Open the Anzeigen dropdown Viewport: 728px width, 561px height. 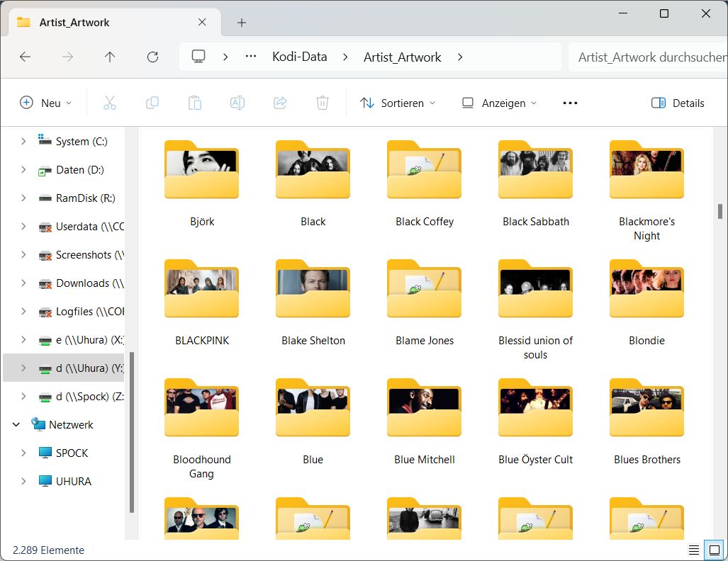coord(500,103)
